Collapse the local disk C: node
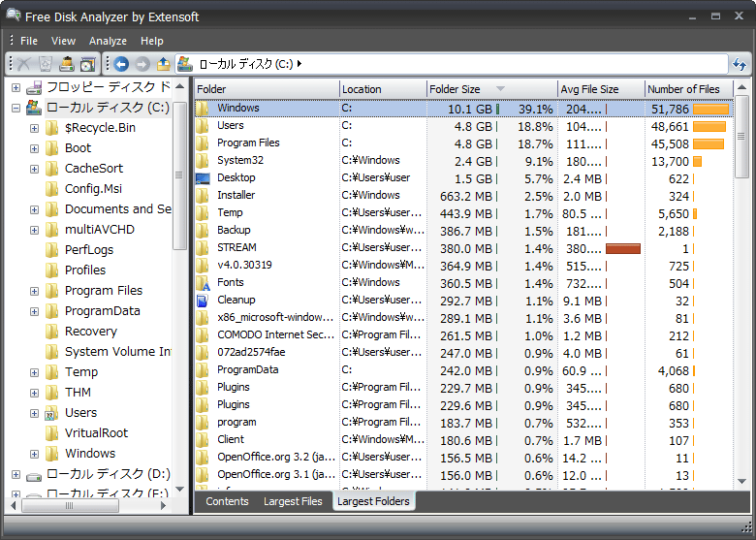The height and width of the screenshot is (540, 756). [16, 108]
